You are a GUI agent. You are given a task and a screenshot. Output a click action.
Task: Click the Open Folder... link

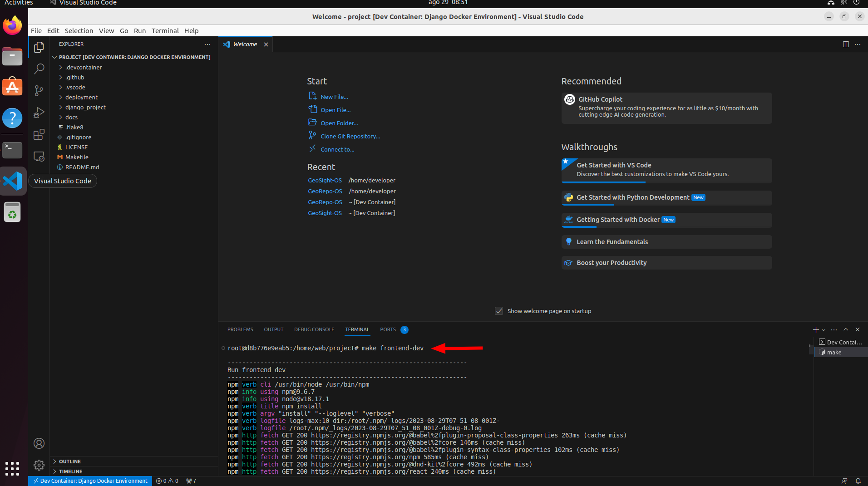pos(339,123)
